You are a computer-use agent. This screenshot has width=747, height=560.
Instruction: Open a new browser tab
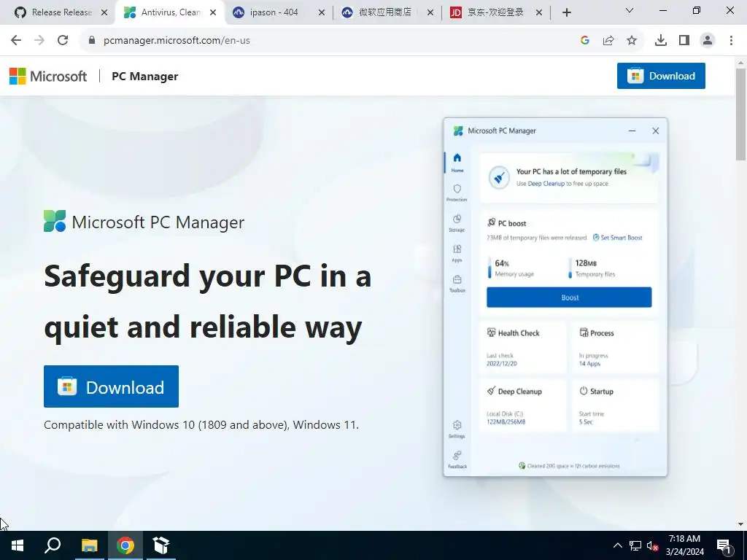566,12
